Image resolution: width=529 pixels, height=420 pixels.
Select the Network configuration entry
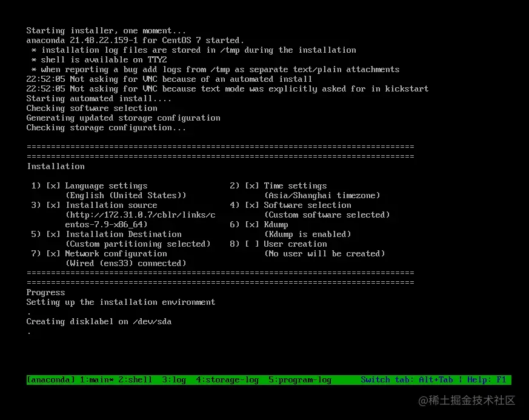click(x=116, y=254)
